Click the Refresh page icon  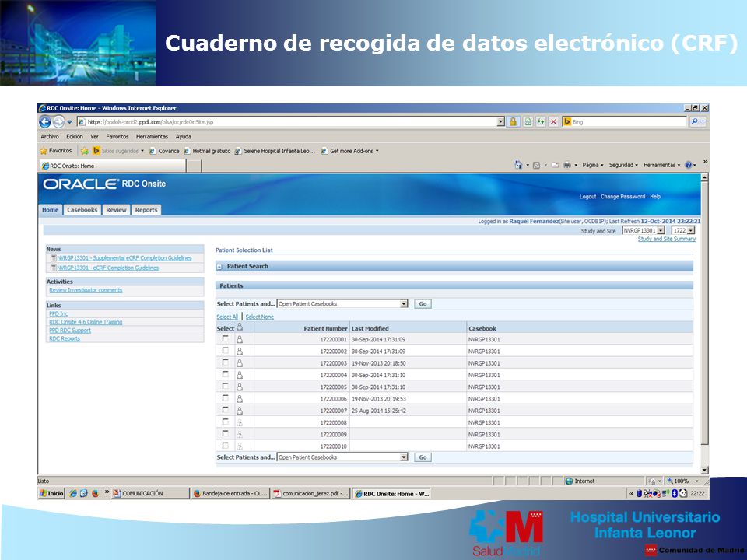[541, 122]
